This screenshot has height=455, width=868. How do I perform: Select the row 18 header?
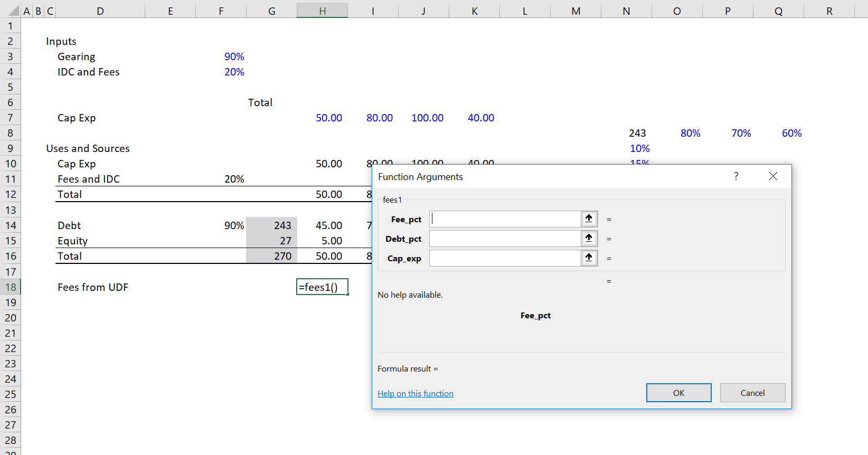(11, 287)
